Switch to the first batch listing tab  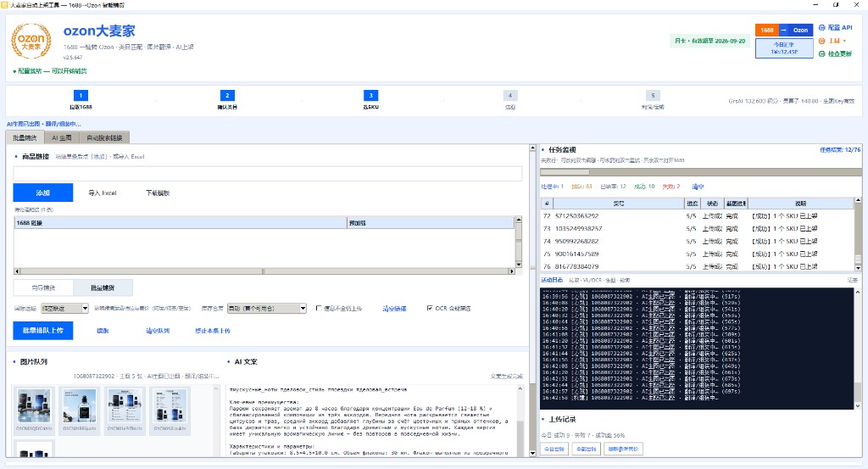click(x=25, y=138)
